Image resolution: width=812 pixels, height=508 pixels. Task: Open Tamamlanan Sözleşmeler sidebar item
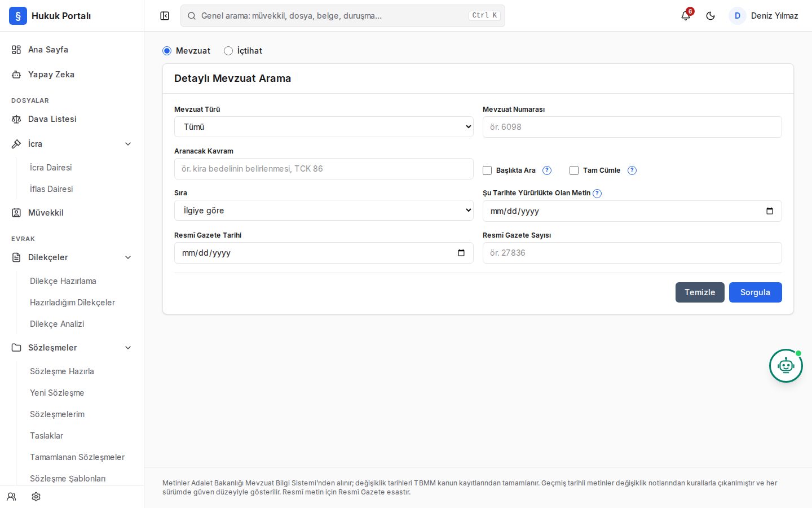click(x=77, y=457)
